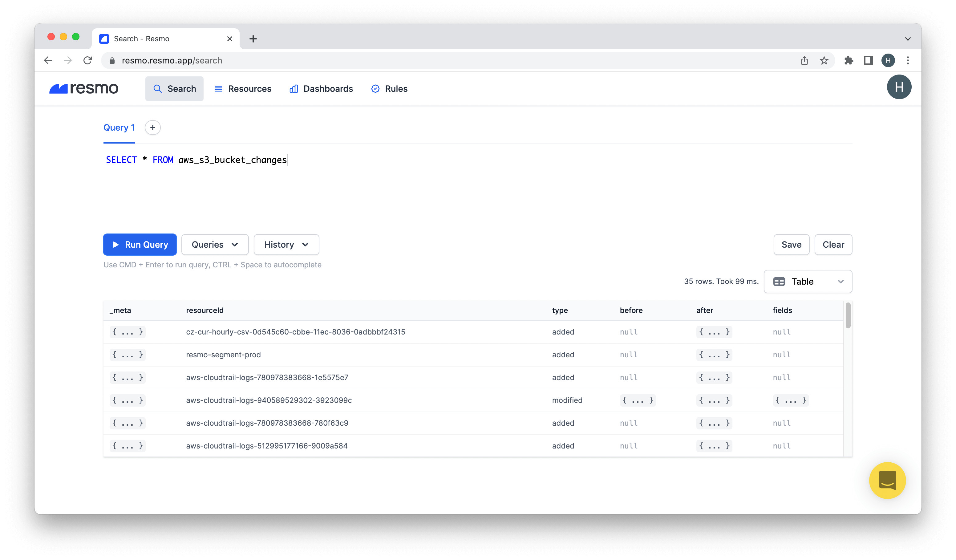Close the Search - Resmo tab

pyautogui.click(x=229, y=39)
